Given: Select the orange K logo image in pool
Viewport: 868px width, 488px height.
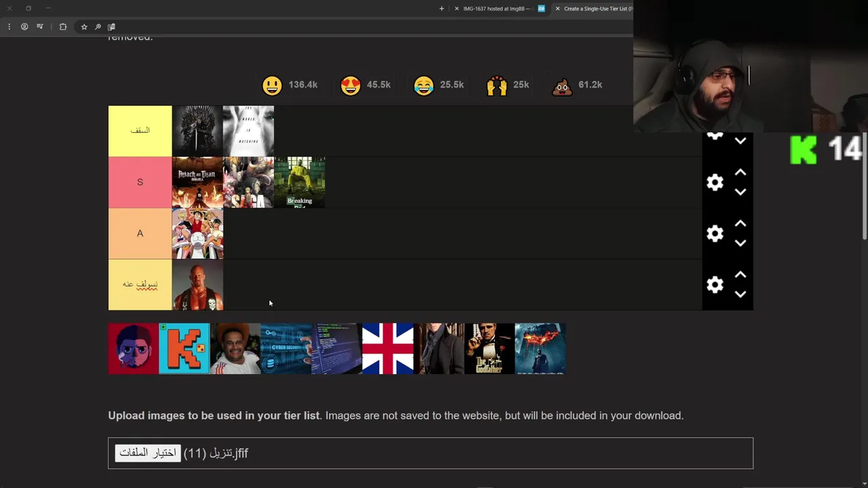Looking at the screenshot, I should pos(184,348).
